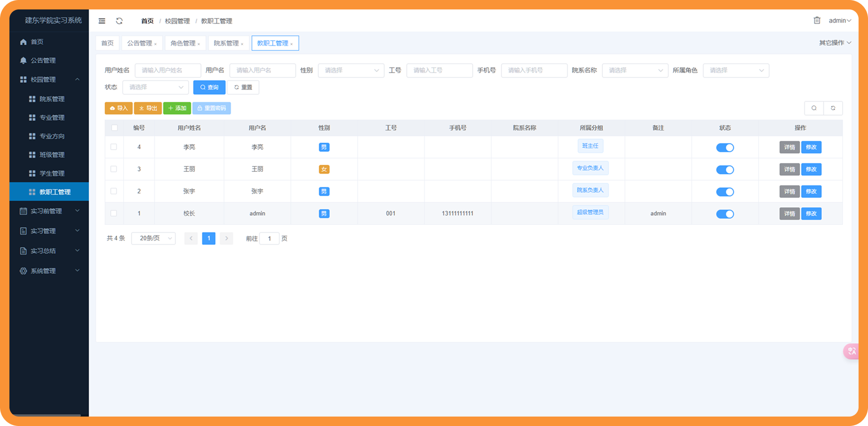This screenshot has width=868, height=426.
Task: Open 首页 via sidebar home icon
Action: tap(23, 42)
